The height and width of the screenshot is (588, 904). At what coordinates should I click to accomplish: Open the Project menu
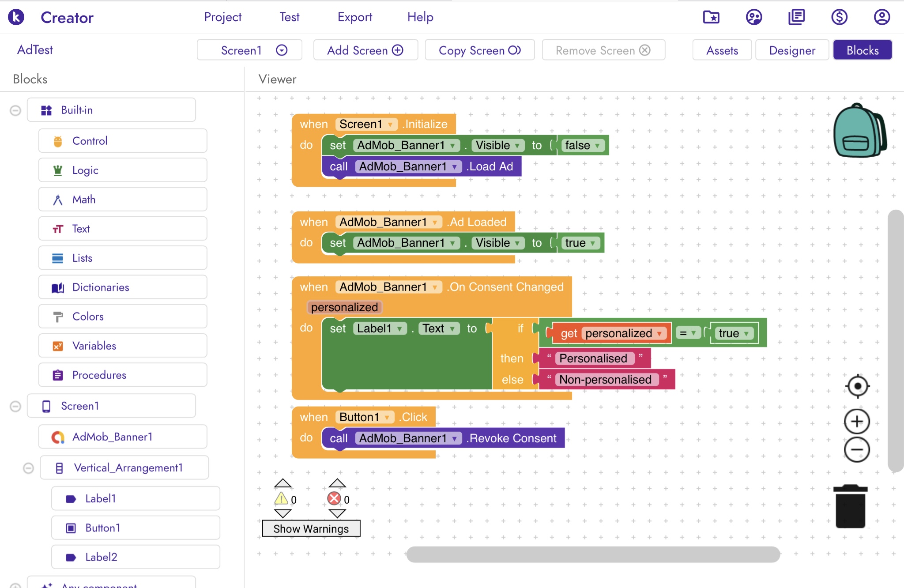point(222,17)
